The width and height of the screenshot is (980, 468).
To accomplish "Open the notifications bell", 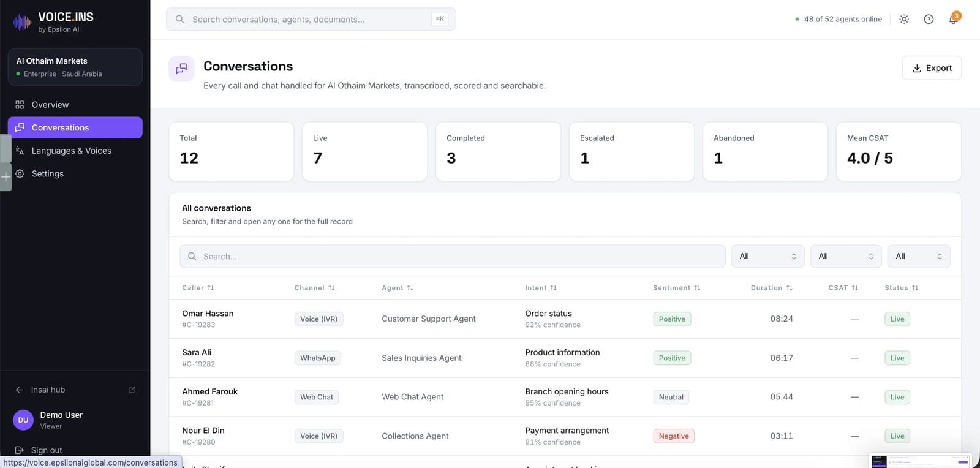I will tap(953, 19).
